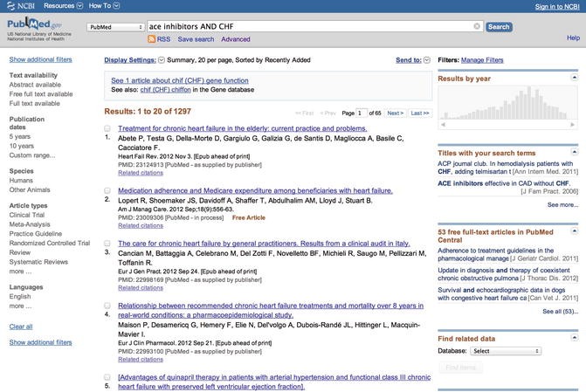Click Sign in to NCBI
The image size is (586, 392).
pyautogui.click(x=557, y=6)
